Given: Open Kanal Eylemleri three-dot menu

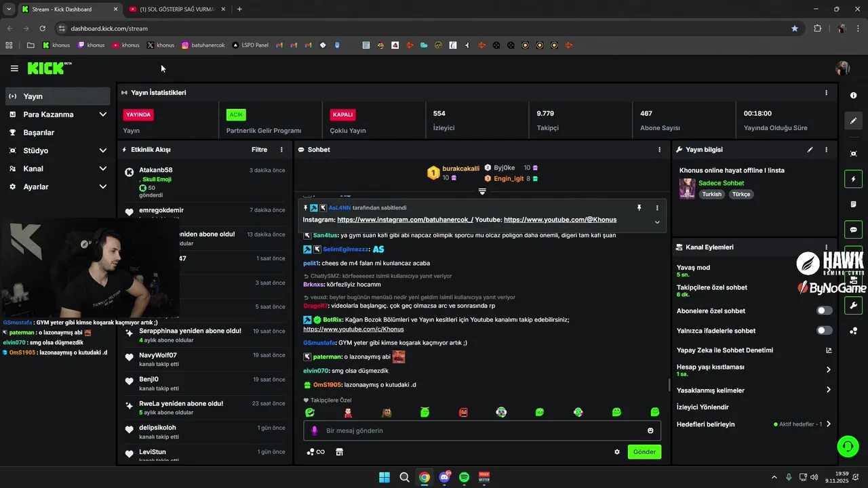Looking at the screenshot, I should click(826, 247).
